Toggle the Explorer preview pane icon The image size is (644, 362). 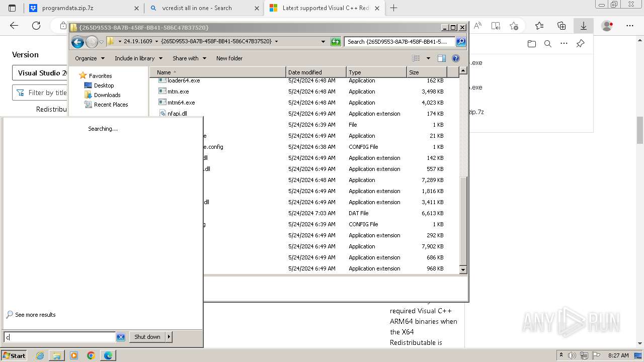tap(442, 58)
